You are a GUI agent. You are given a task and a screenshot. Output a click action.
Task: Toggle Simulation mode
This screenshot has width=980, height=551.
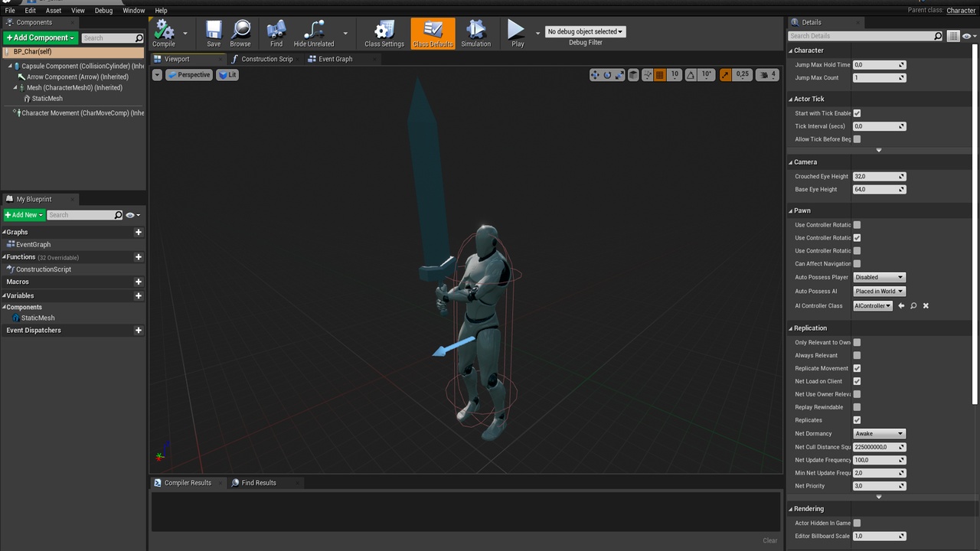475,34
